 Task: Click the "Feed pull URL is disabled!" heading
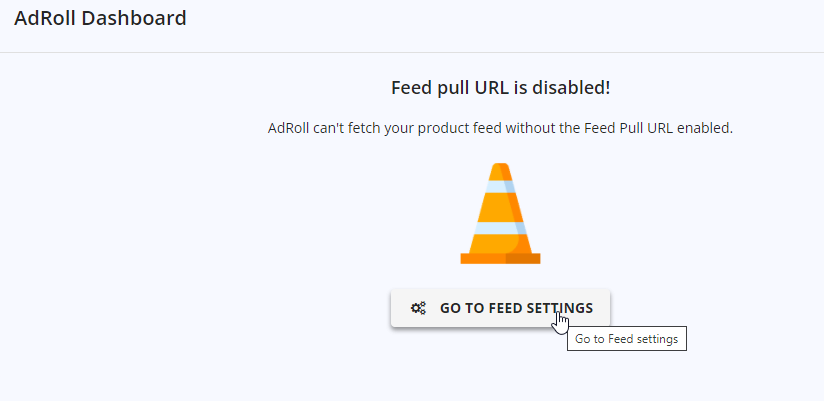coord(500,88)
